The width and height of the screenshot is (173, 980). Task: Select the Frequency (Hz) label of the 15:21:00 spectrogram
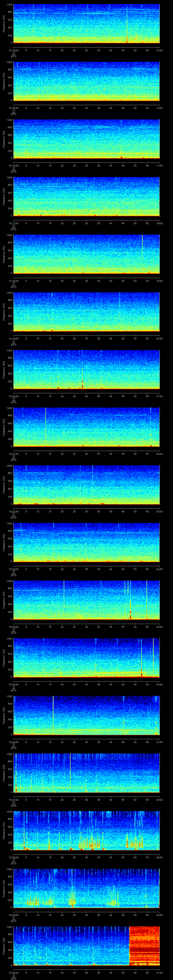click(4, 427)
